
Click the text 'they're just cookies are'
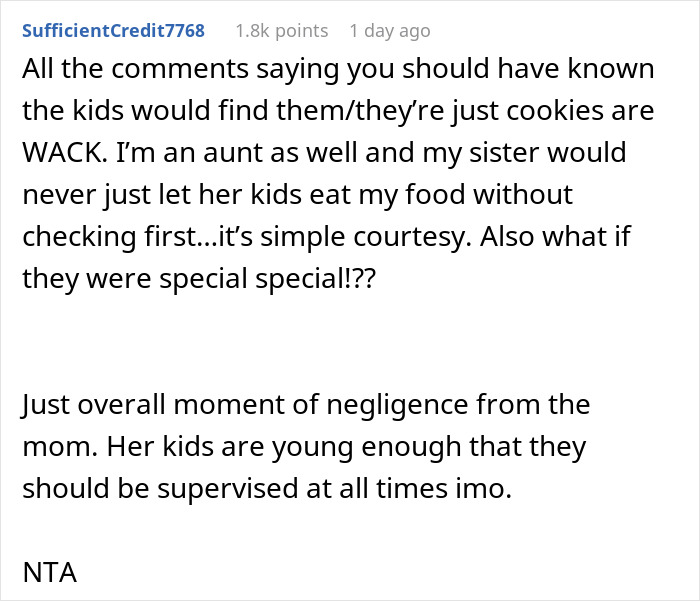pos(520,110)
